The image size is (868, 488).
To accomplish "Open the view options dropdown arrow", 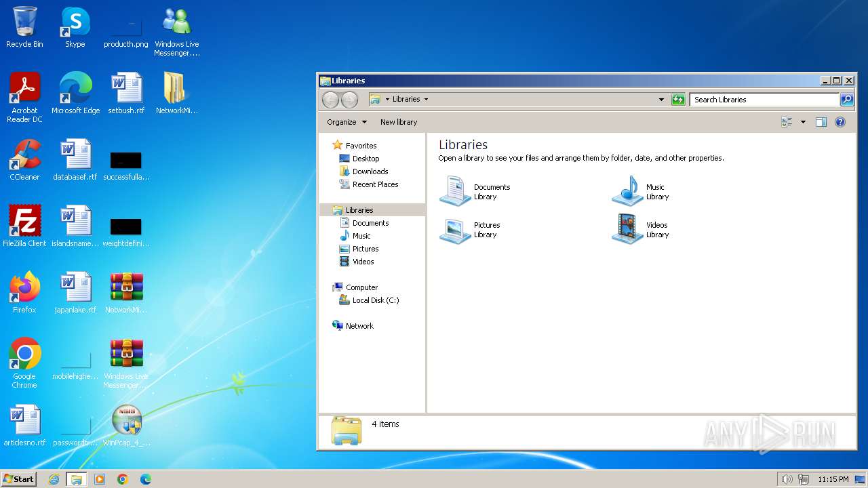I will (x=803, y=122).
